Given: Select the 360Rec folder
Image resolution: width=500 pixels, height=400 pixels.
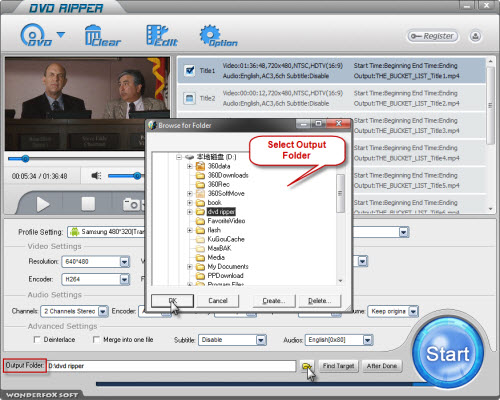Looking at the screenshot, I should [x=219, y=184].
